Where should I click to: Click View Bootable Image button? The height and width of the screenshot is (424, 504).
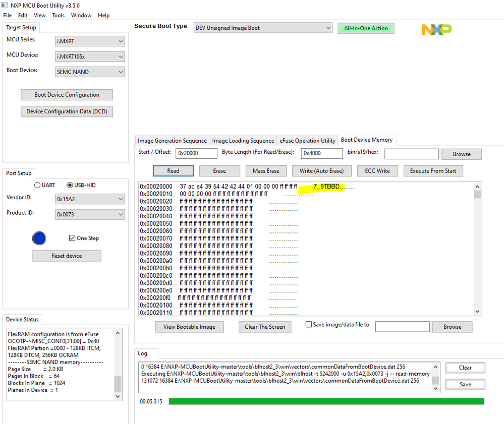tap(189, 327)
